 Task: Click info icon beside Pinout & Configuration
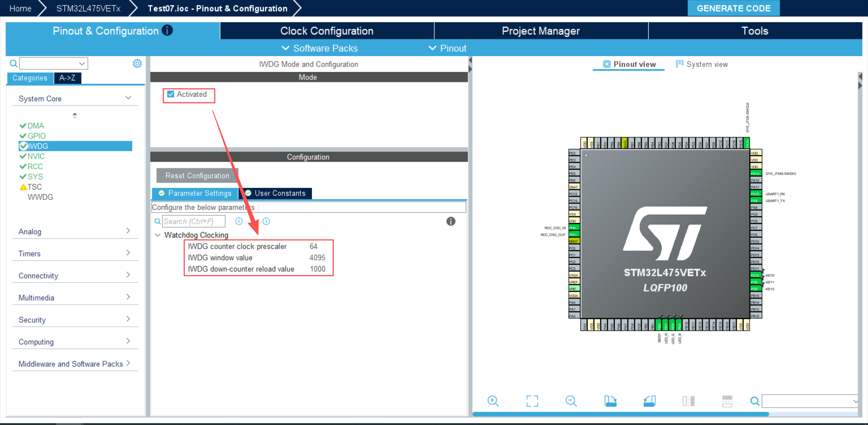click(167, 30)
